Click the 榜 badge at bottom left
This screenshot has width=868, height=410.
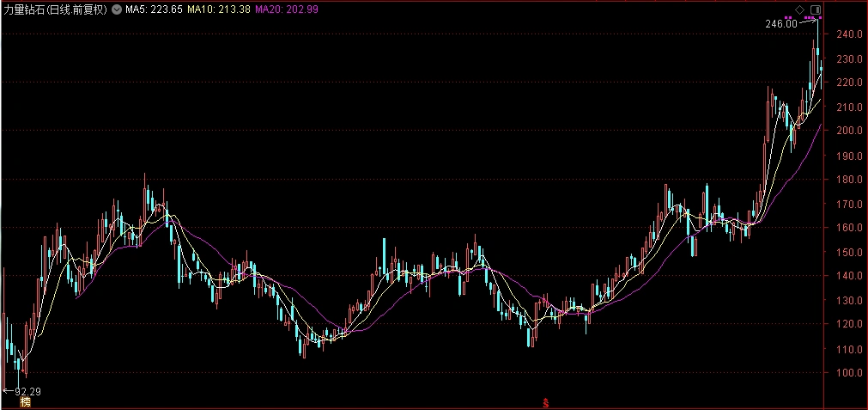click(x=25, y=402)
